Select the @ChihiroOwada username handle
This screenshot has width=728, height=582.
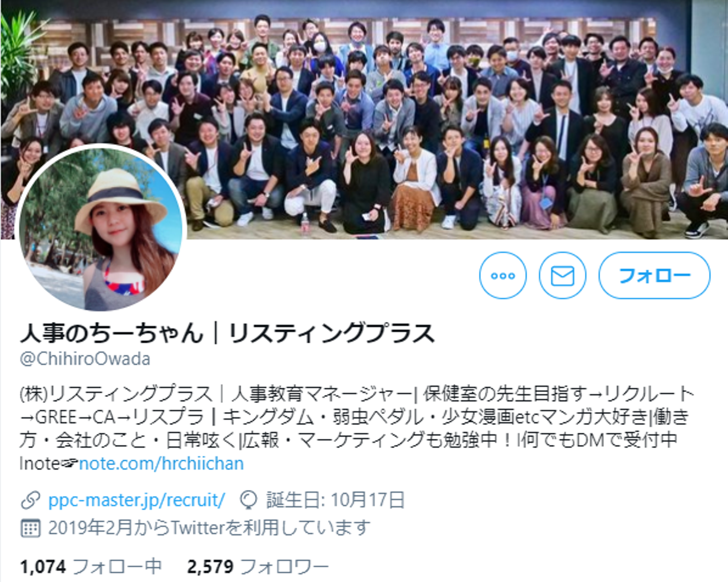pos(85,359)
